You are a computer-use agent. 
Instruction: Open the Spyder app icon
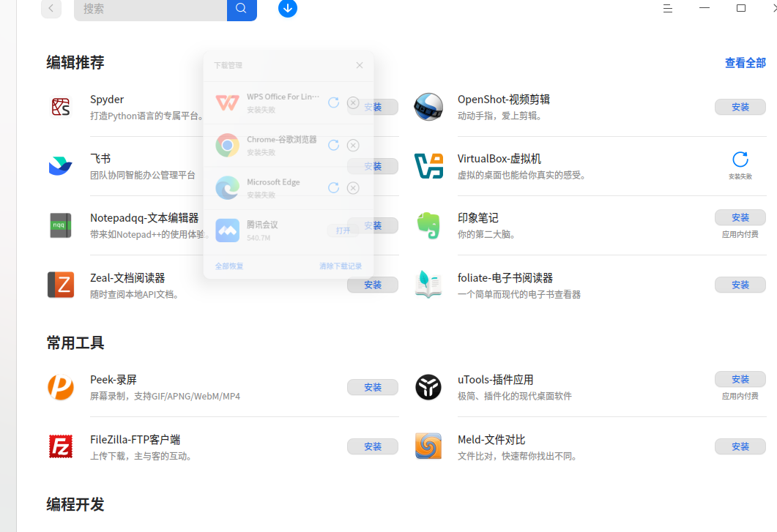pyautogui.click(x=61, y=107)
